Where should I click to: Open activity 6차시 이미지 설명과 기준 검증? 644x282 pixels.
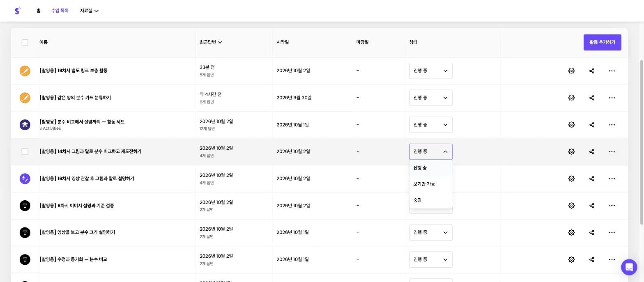[x=77, y=206]
